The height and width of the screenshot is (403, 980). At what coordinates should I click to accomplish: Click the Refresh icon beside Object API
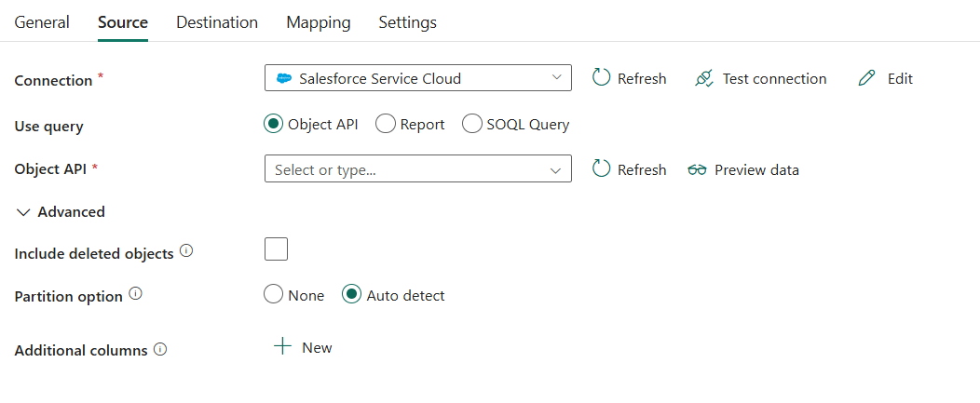pos(602,169)
